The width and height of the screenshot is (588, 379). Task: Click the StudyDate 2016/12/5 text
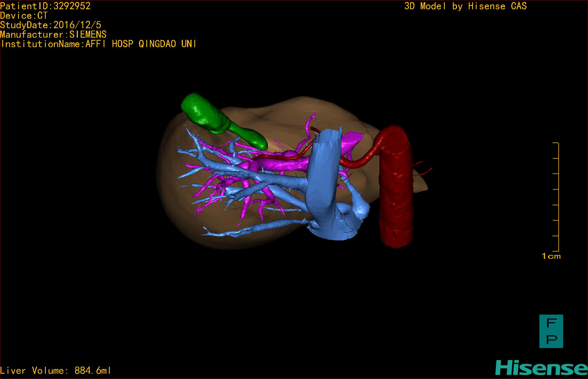click(x=51, y=25)
